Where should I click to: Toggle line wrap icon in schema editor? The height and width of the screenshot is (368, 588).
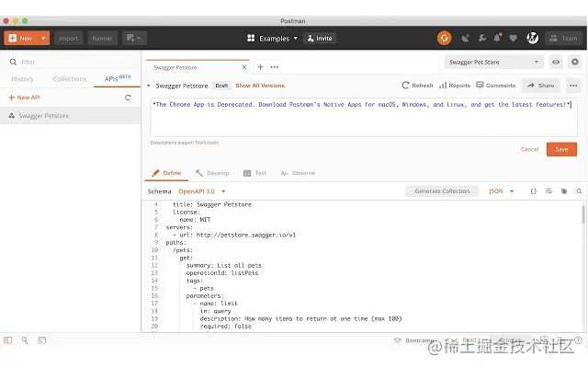(x=548, y=191)
